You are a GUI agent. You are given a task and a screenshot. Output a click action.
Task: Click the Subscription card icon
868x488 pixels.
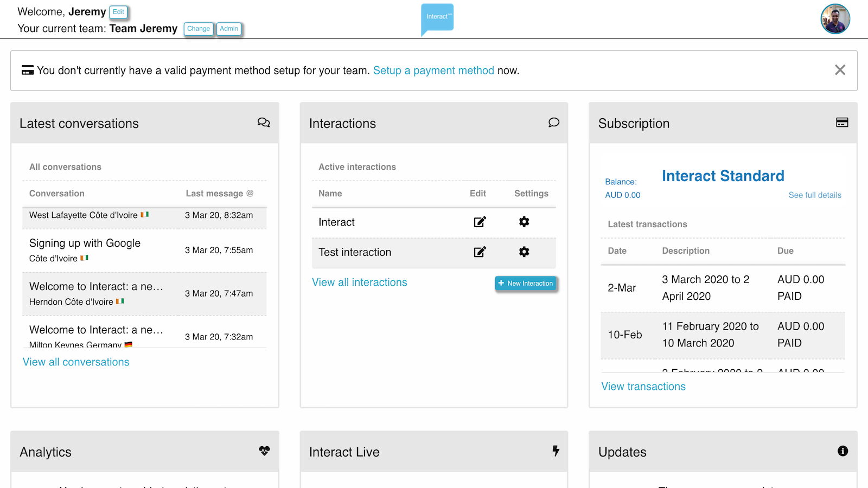pyautogui.click(x=842, y=123)
